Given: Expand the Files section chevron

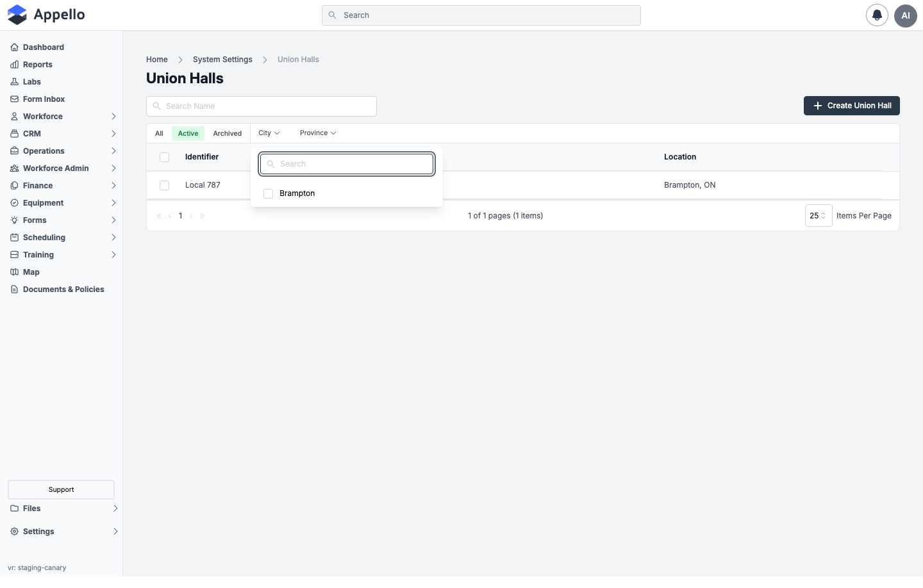Looking at the screenshot, I should pyautogui.click(x=115, y=509).
